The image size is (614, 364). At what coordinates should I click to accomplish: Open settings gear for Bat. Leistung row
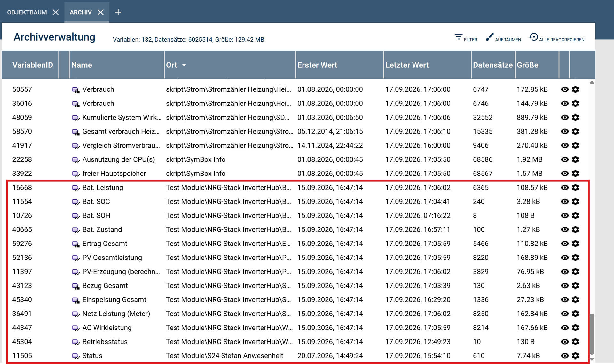point(575,188)
